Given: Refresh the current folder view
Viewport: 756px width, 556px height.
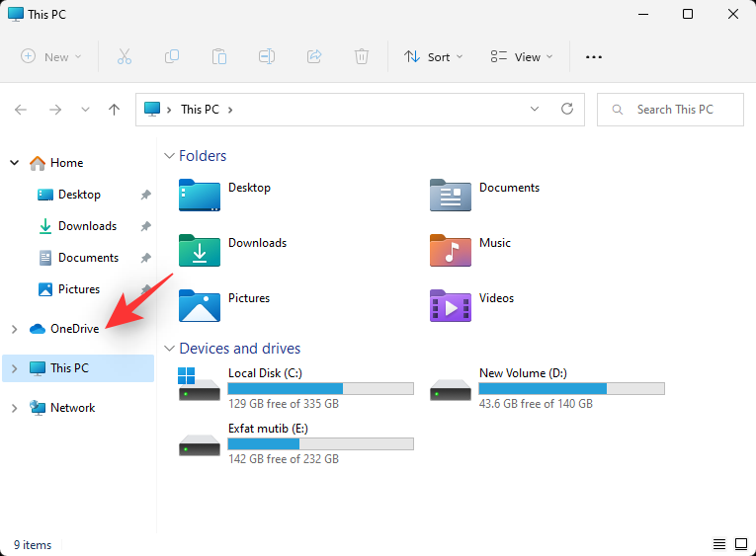Looking at the screenshot, I should (x=566, y=110).
